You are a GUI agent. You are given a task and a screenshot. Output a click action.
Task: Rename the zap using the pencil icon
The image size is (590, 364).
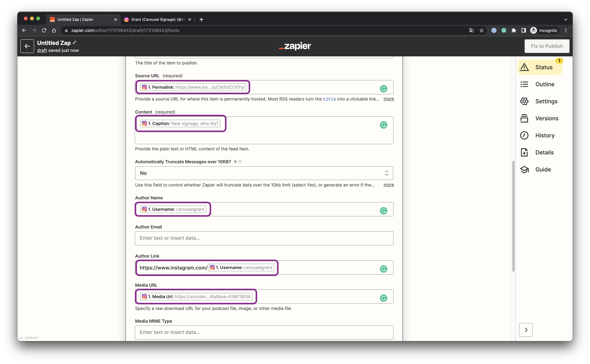(75, 43)
